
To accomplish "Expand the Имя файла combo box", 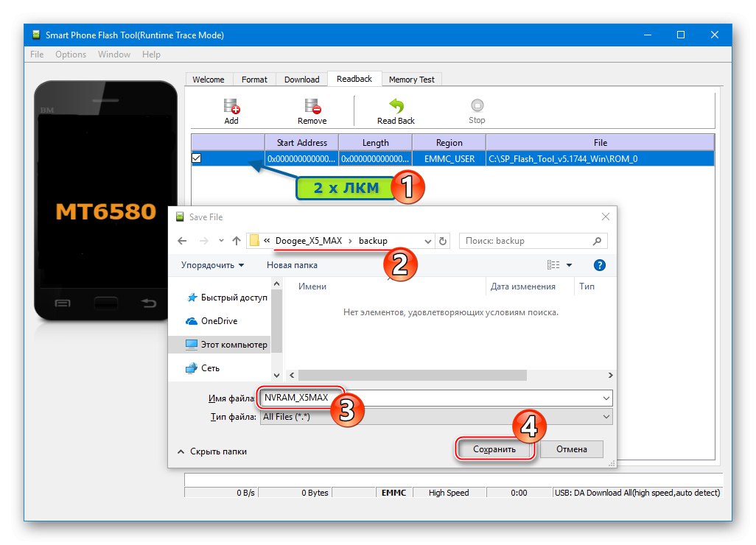I will pyautogui.click(x=606, y=398).
